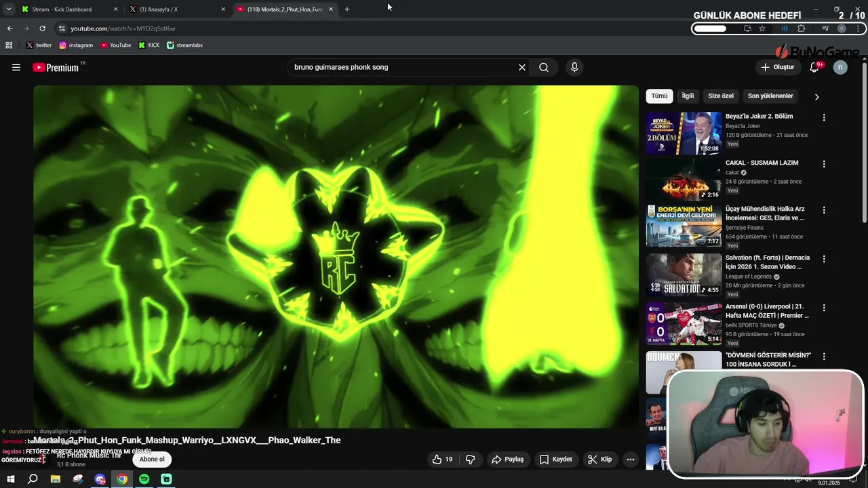Open options for Salvation Demacia video
Viewport: 868px width, 488px height.
point(824,259)
